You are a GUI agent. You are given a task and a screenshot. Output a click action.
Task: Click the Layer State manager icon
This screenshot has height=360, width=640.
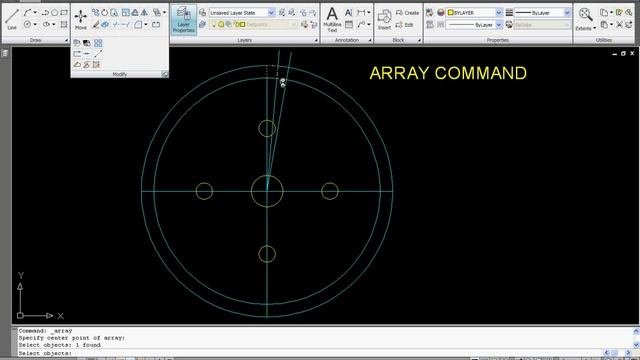(x=202, y=13)
